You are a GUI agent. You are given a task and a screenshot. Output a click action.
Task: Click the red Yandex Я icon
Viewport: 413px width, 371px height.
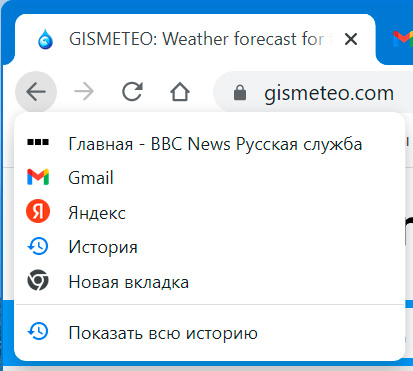[38, 211]
